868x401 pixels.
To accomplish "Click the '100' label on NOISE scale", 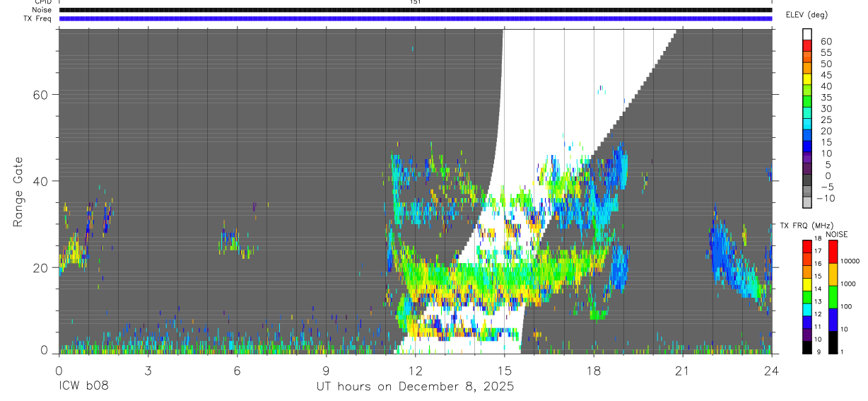I will pyautogui.click(x=846, y=306).
